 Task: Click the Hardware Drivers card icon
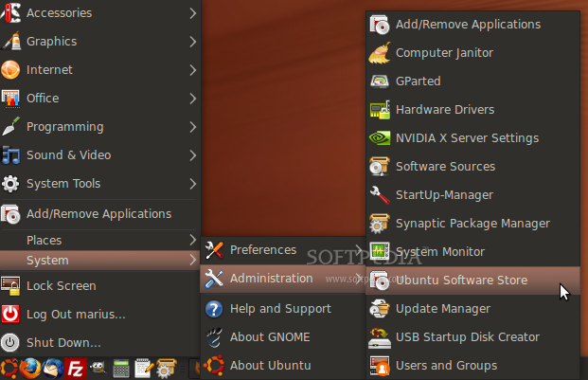[x=380, y=110]
